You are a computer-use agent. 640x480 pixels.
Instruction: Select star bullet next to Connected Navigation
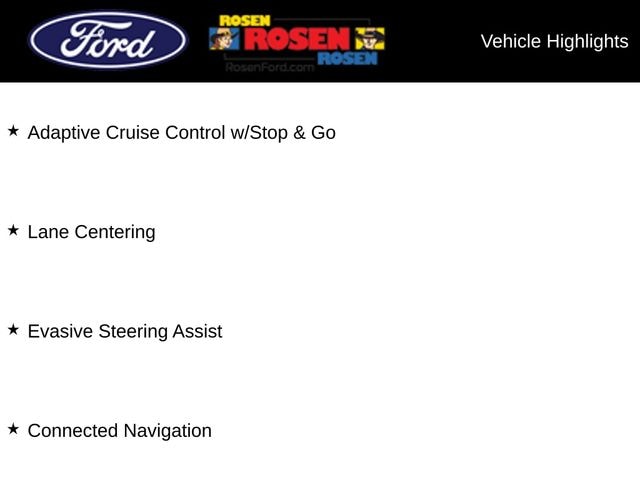(x=14, y=430)
